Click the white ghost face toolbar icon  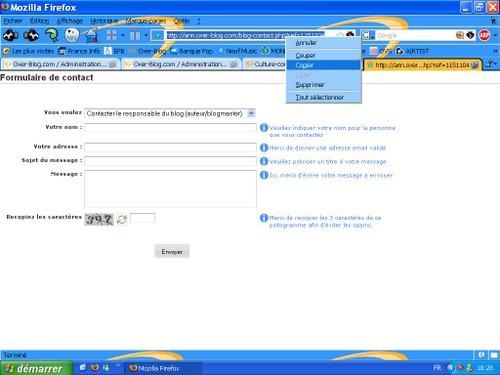click(x=72, y=35)
